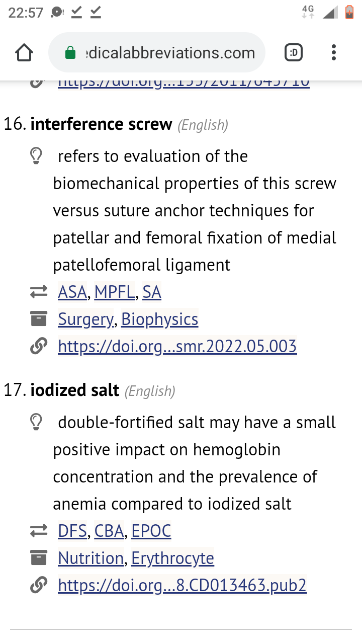The image size is (362, 644).
Task: Open the tab switcher icon
Action: 294,52
